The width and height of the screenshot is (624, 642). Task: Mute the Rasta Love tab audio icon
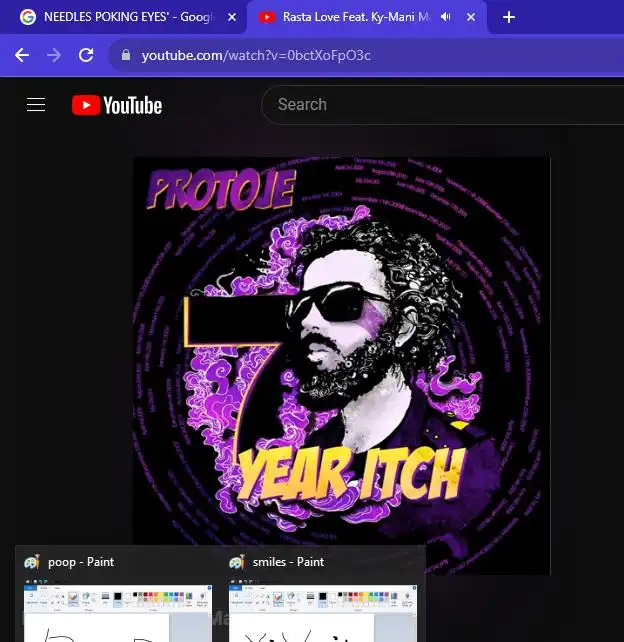pyautogui.click(x=445, y=17)
